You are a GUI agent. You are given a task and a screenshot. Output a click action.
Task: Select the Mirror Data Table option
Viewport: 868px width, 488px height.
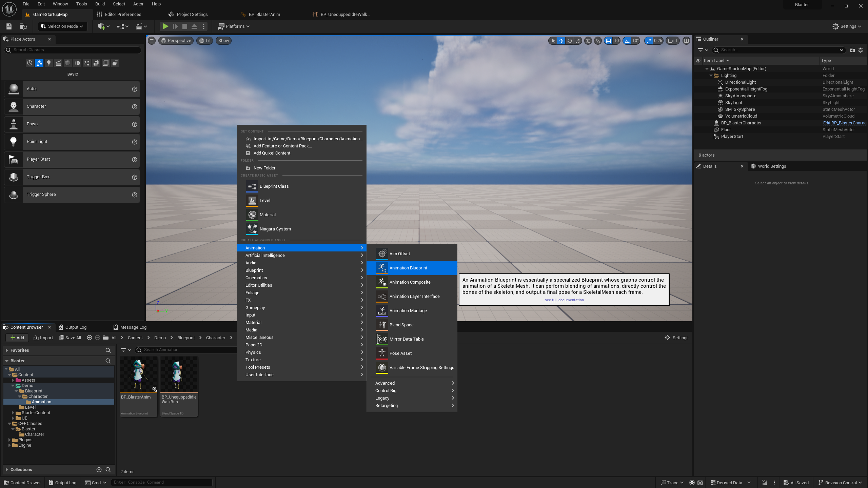point(407,339)
